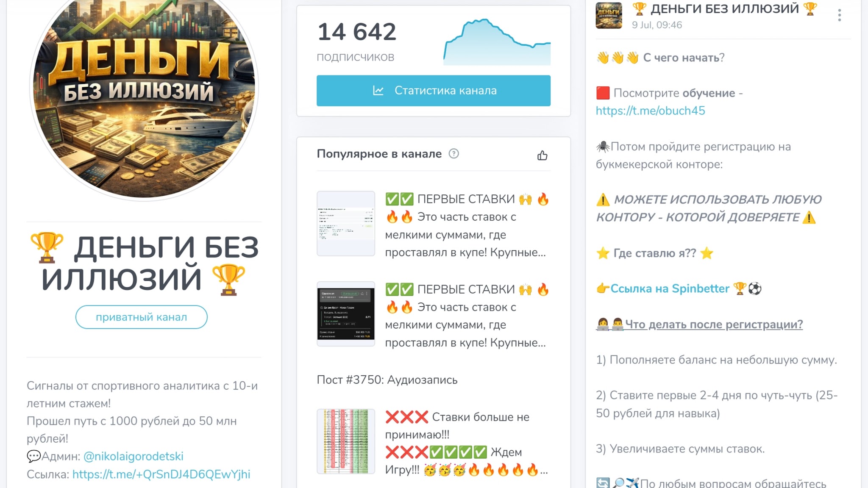Click the МОЖЕТЕ ИСПОЛЬЗОВАТЬ ЛЮБУЮ КОНТОРУ warning text

point(709,208)
